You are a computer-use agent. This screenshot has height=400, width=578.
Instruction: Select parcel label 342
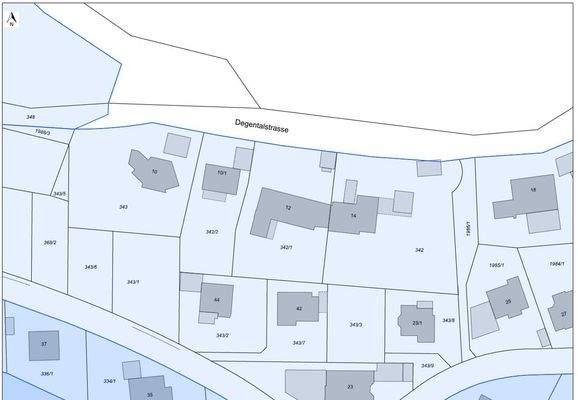(x=419, y=250)
